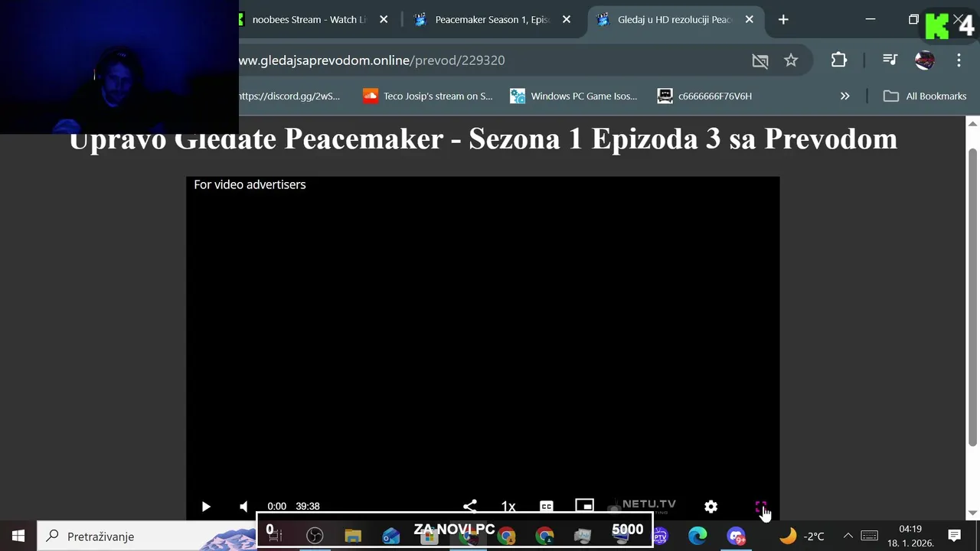The width and height of the screenshot is (980, 551).
Task: Expand the system tray hidden icons
Action: click(848, 536)
